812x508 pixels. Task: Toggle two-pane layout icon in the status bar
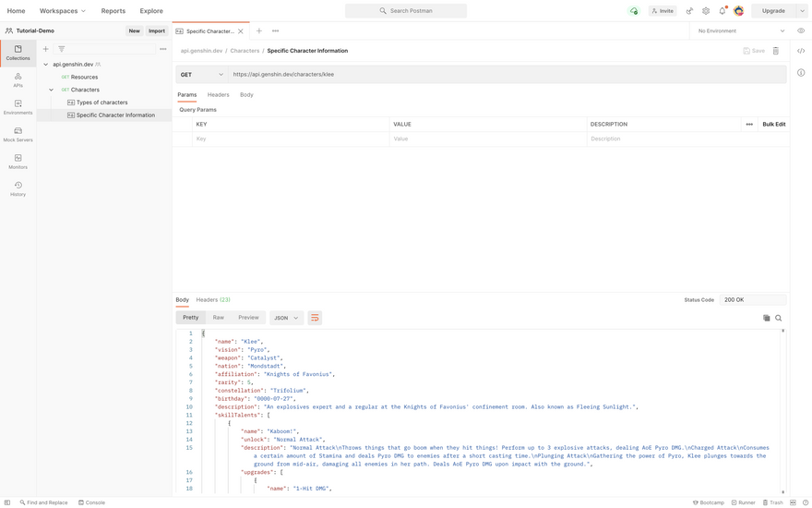coord(793,502)
